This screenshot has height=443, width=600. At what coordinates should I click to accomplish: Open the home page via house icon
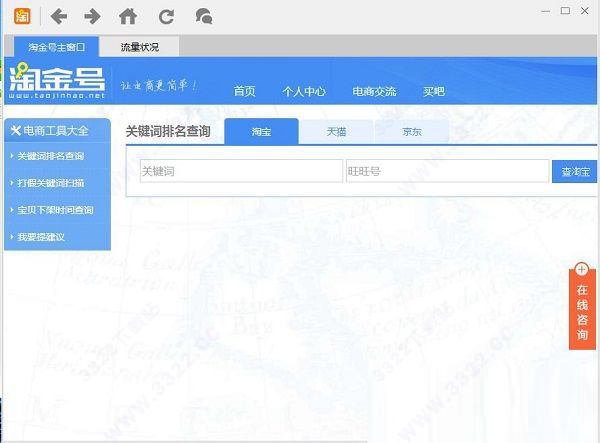[128, 16]
